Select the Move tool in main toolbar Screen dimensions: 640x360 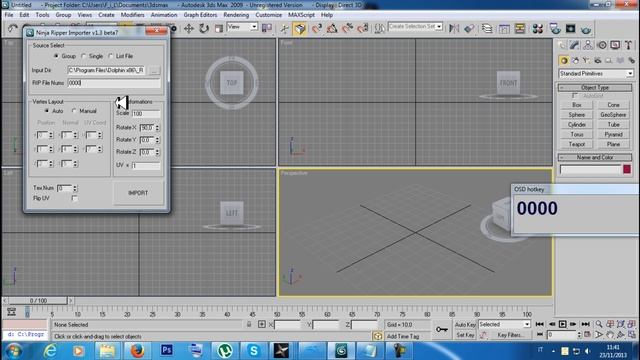pos(189,28)
